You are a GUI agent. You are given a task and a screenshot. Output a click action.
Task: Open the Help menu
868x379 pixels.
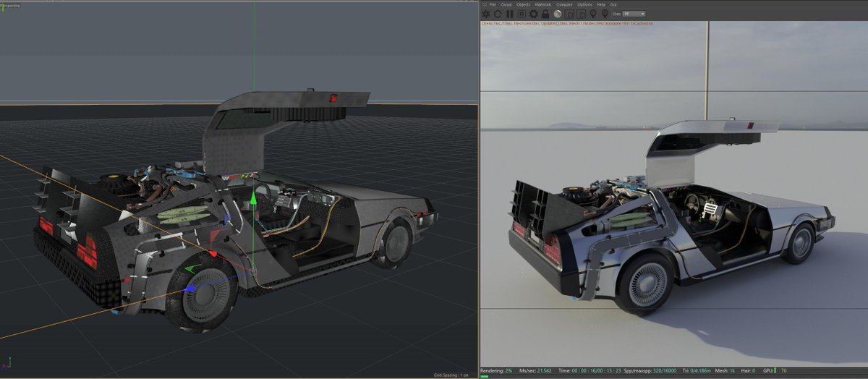[601, 4]
